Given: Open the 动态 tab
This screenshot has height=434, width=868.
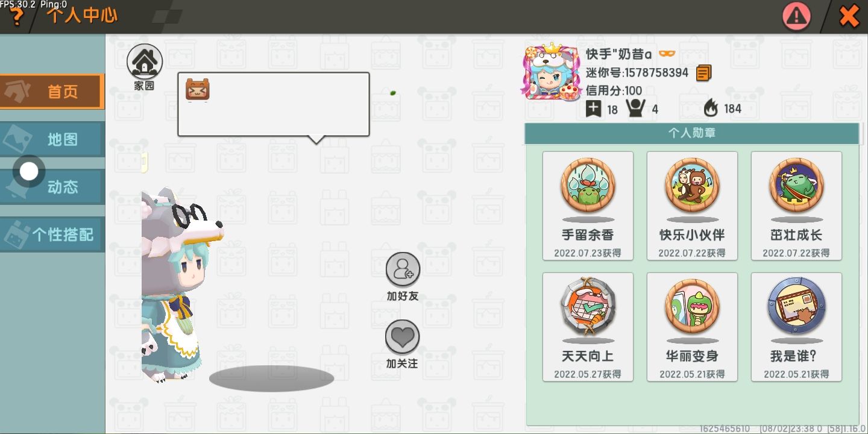Looking at the screenshot, I should click(x=52, y=187).
